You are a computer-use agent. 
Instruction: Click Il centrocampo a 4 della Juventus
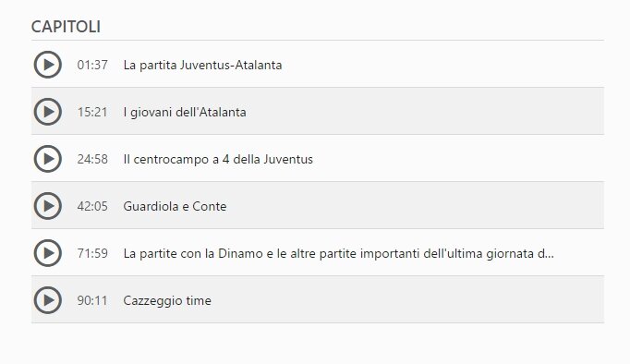point(218,159)
